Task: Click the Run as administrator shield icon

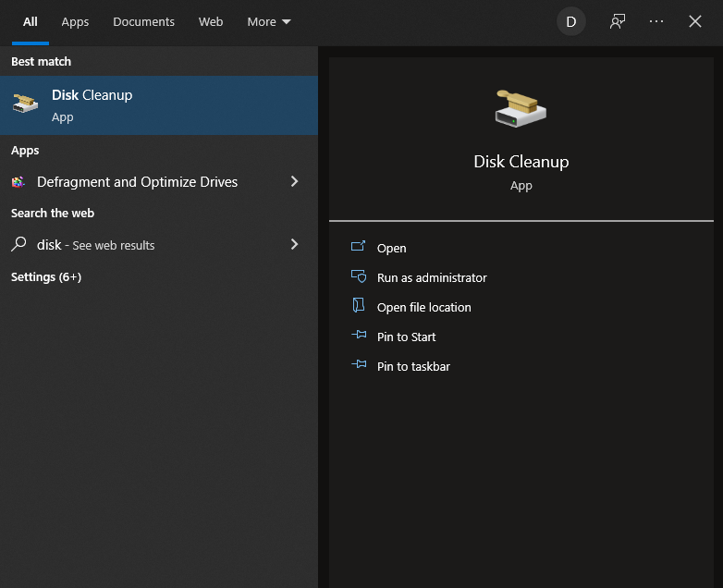Action: coord(359,276)
